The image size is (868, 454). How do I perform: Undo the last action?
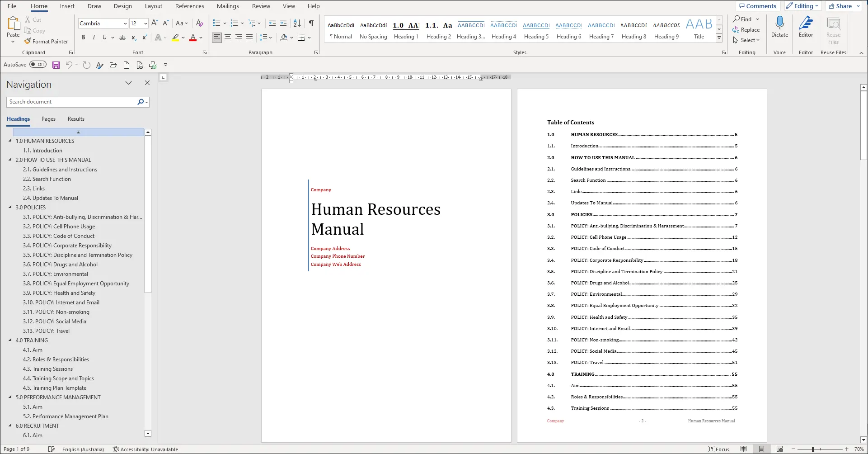click(69, 65)
